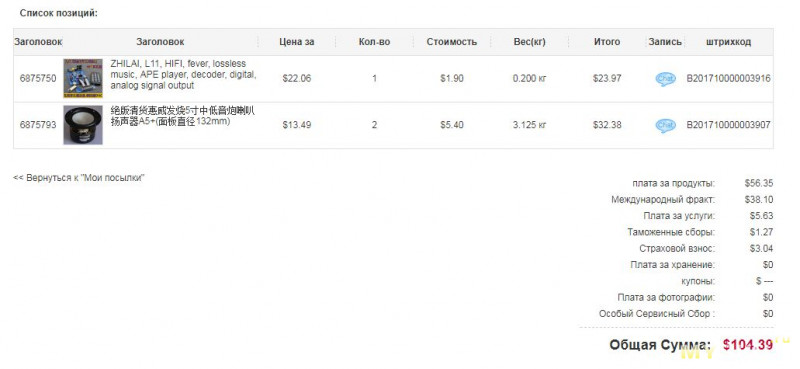This screenshot has height=369, width=800.
Task: Click the "Стоимость" column header
Action: (452, 42)
